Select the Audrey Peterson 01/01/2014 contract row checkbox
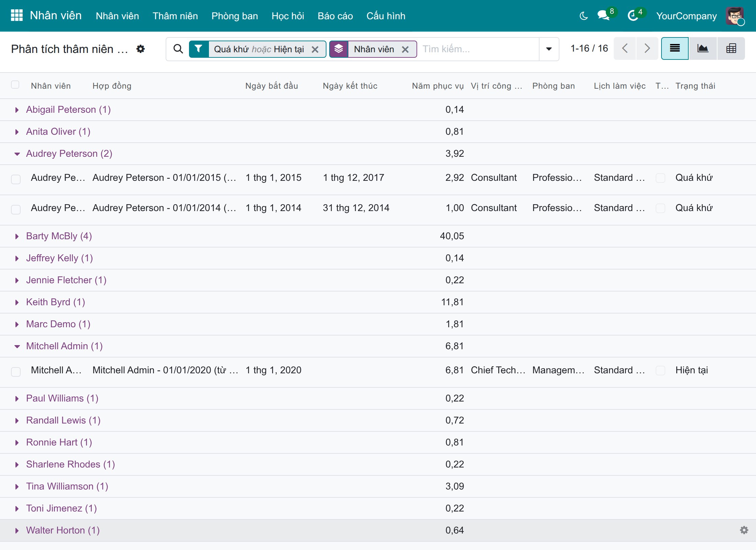 (x=16, y=209)
